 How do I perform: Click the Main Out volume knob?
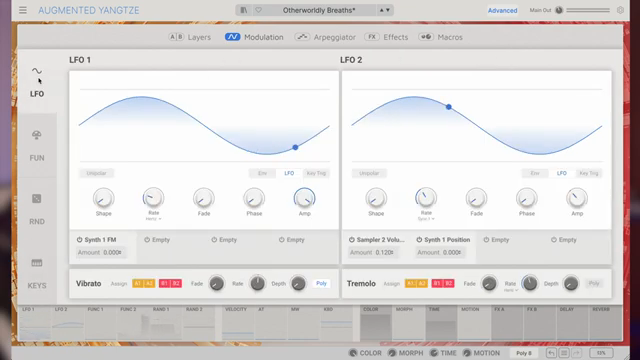tap(559, 10)
